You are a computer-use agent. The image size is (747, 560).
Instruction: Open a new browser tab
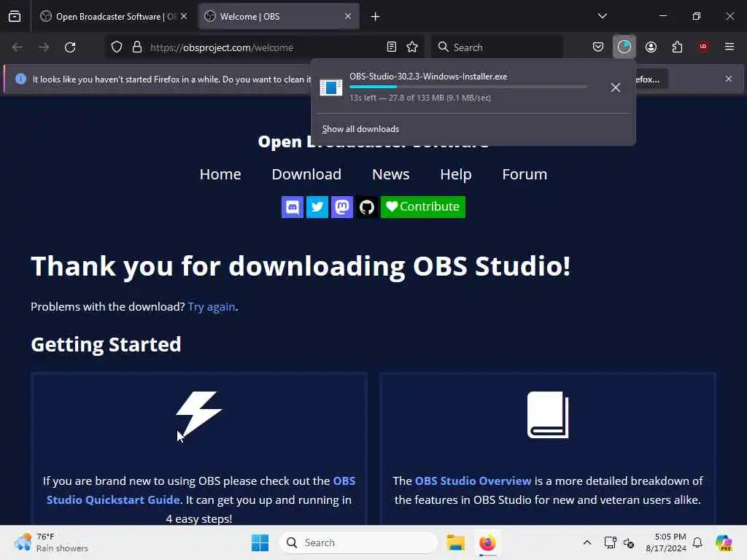coord(375,17)
